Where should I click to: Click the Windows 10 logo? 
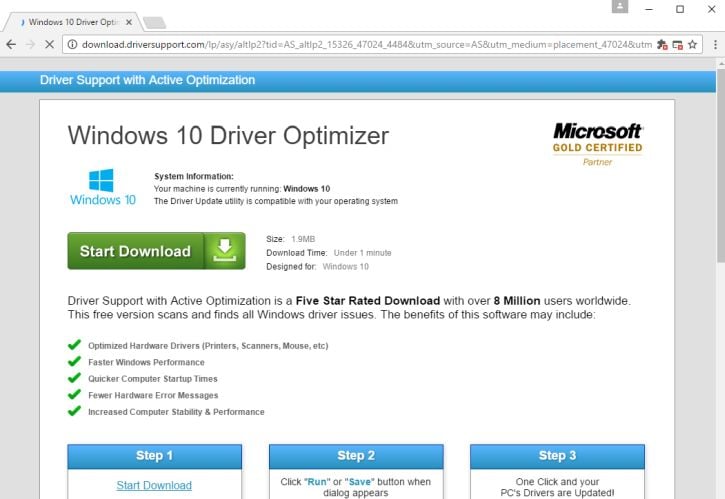click(103, 187)
